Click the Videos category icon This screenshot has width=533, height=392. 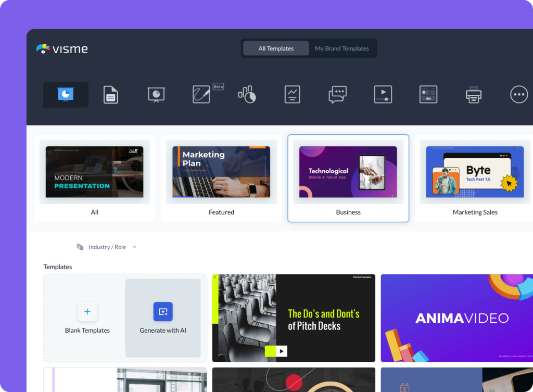coord(383,94)
